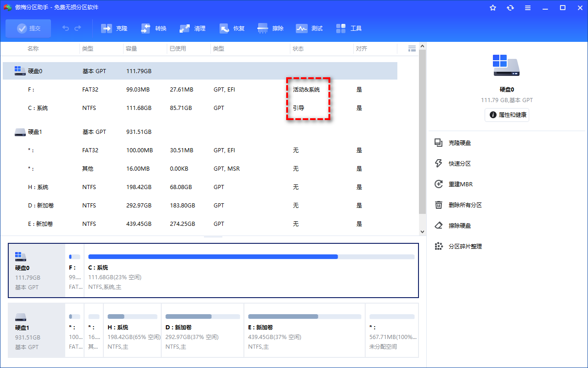Click the refresh icon in title bar
The image size is (588, 368).
[510, 8]
